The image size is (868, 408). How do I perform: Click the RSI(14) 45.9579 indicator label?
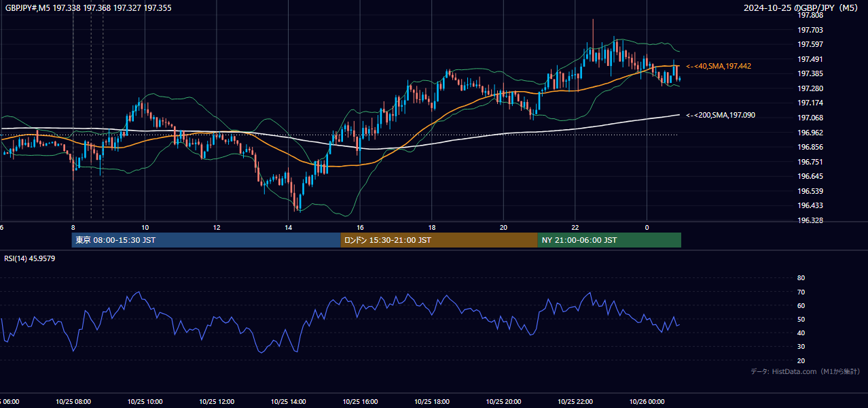pos(30,258)
